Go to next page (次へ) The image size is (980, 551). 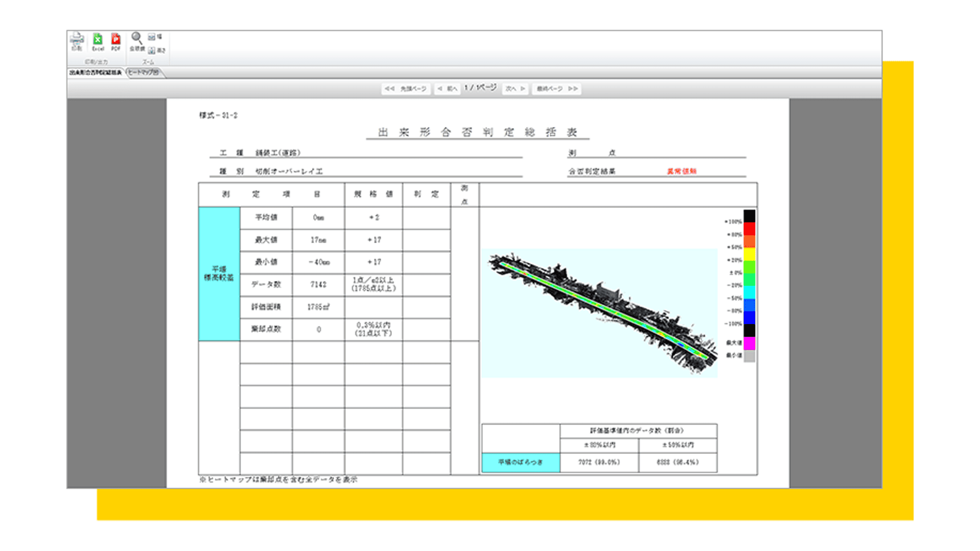(x=515, y=89)
